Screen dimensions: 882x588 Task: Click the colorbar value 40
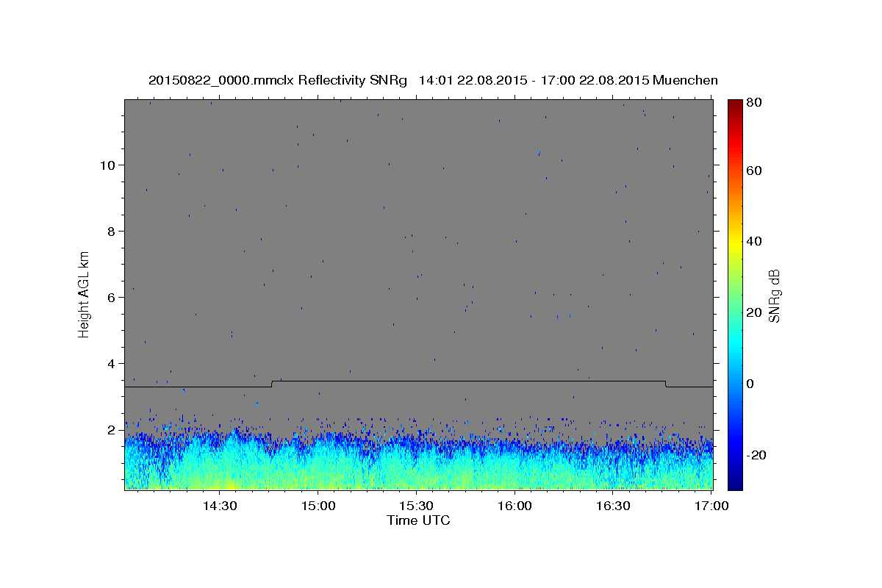[753, 241]
